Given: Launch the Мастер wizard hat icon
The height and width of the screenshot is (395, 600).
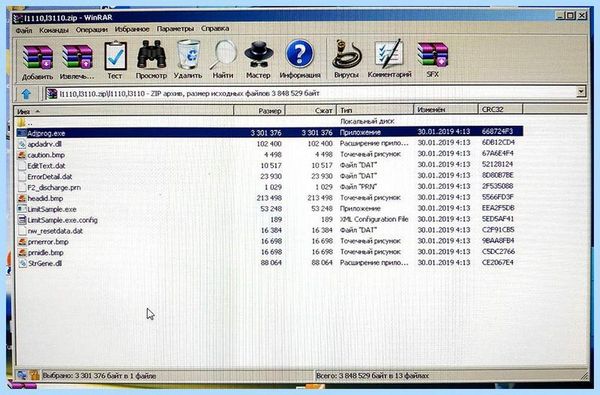Looking at the screenshot, I should tap(259, 55).
